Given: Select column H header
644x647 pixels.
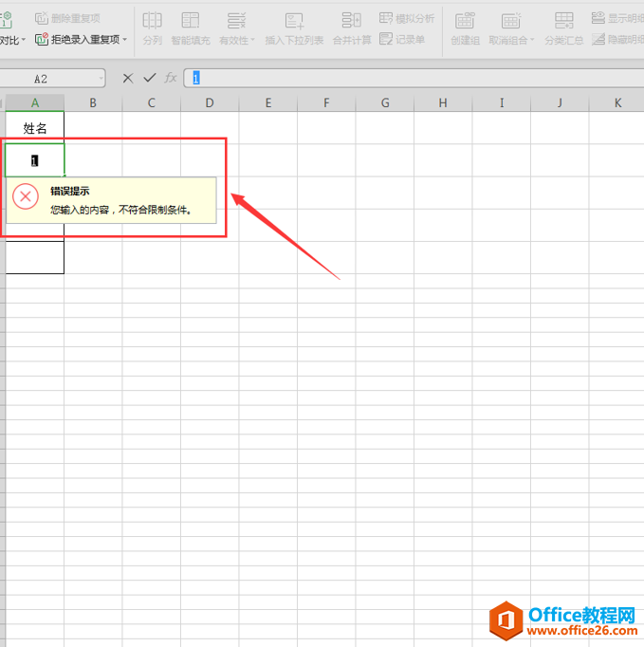Looking at the screenshot, I should 443,102.
